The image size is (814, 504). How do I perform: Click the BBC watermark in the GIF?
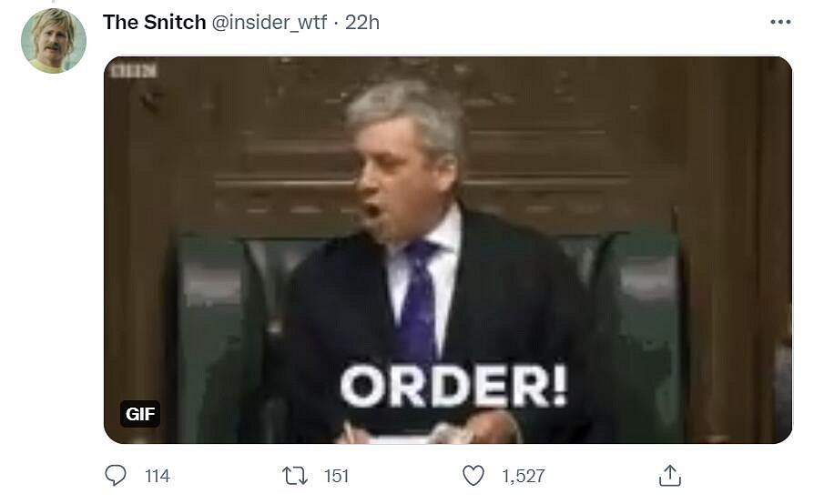134,71
